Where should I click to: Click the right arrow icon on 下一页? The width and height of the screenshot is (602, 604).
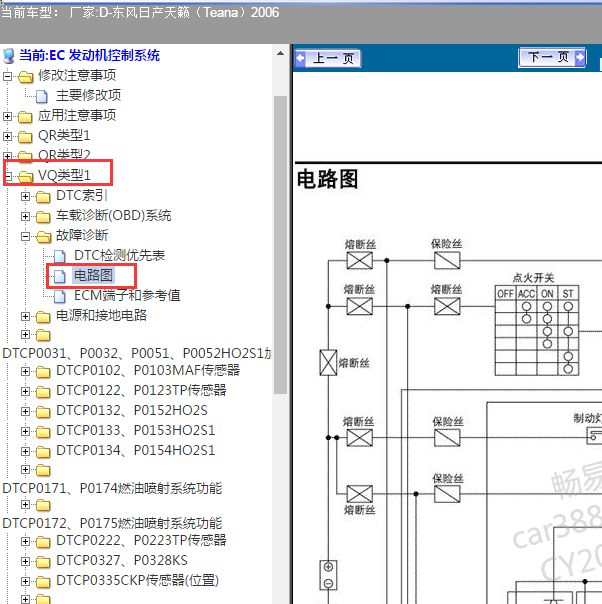click(580, 58)
